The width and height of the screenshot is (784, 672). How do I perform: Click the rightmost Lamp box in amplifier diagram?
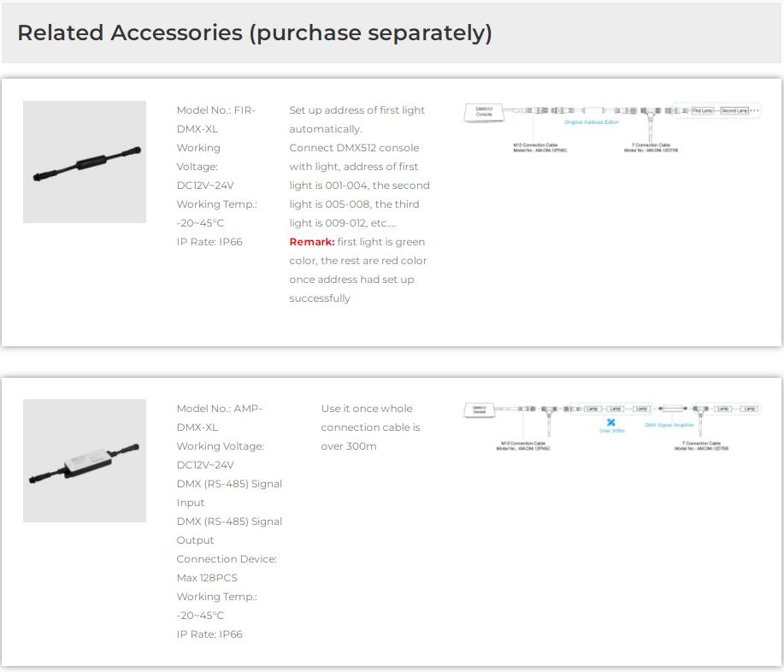click(749, 410)
